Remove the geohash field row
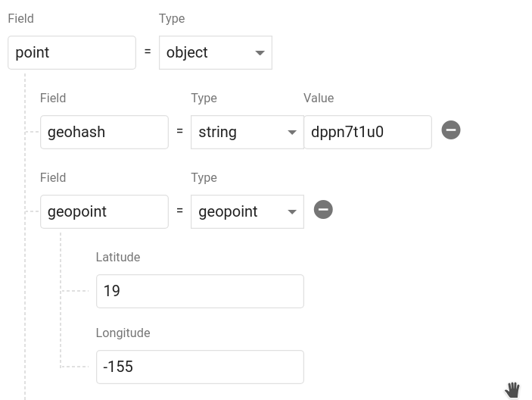This screenshot has width=532, height=400. tap(450, 130)
